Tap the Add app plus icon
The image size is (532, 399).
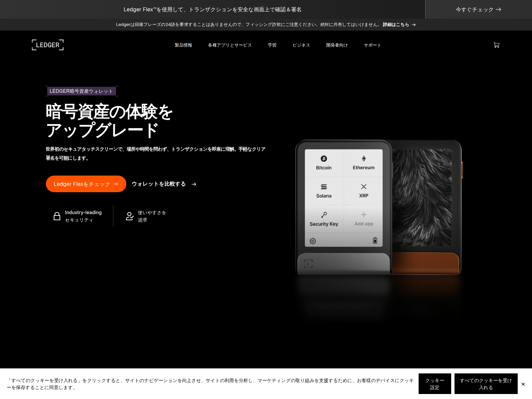(x=364, y=214)
